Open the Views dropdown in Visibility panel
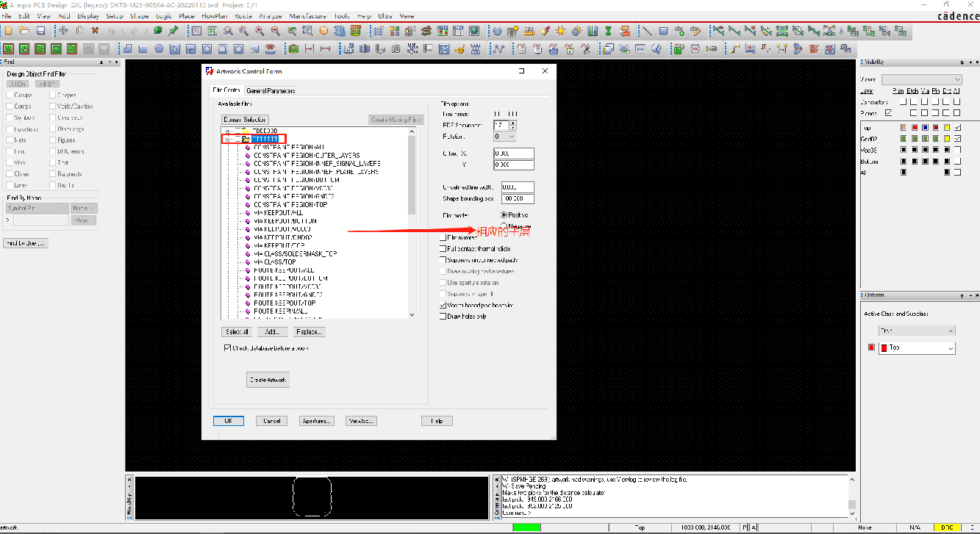The width and height of the screenshot is (980, 534). pos(921,79)
